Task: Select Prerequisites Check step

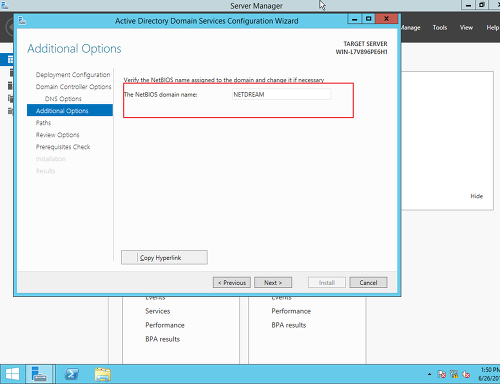Action: click(x=63, y=147)
